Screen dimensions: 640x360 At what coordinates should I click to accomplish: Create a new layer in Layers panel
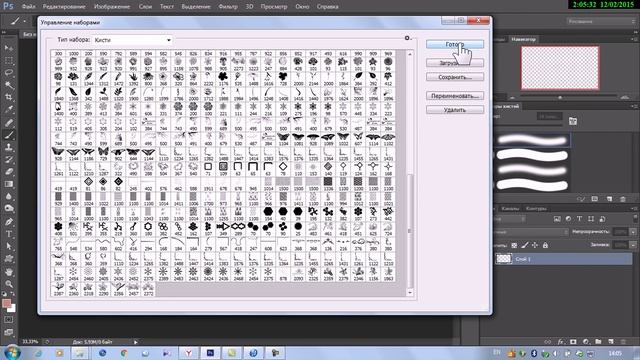click(611, 342)
